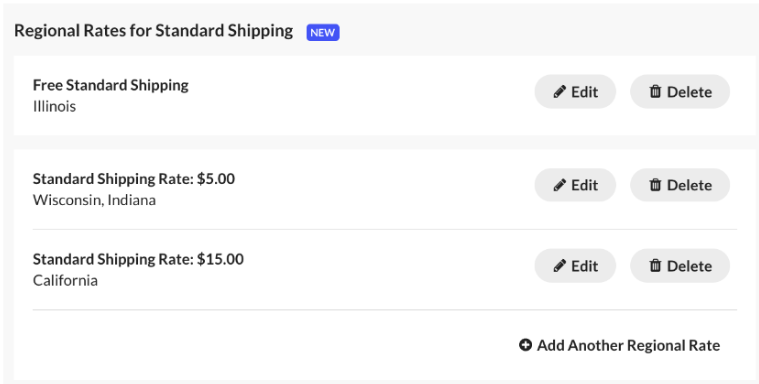
Task: Click pencil icon for the $5.00 rate
Action: click(x=560, y=185)
